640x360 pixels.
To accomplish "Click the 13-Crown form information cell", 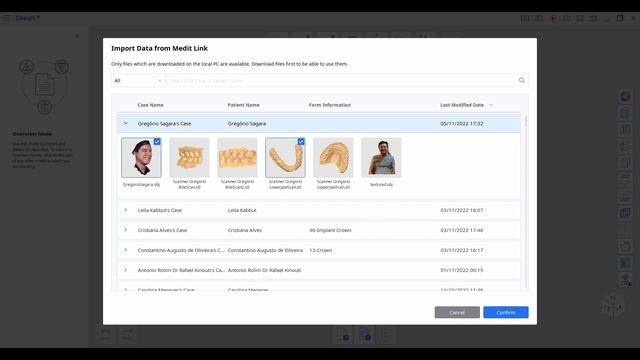I will pyautogui.click(x=320, y=250).
